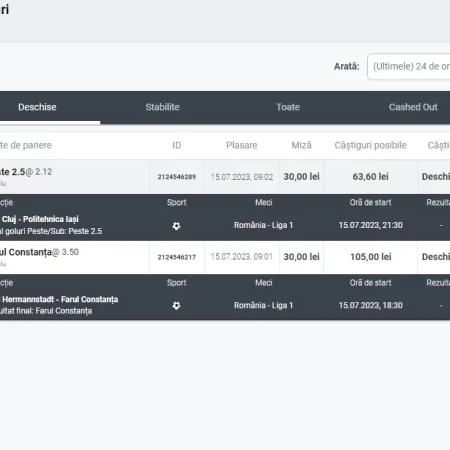Click the football icon for the Farul Constanța match
Image resolution: width=450 pixels, height=450 pixels.
(176, 305)
